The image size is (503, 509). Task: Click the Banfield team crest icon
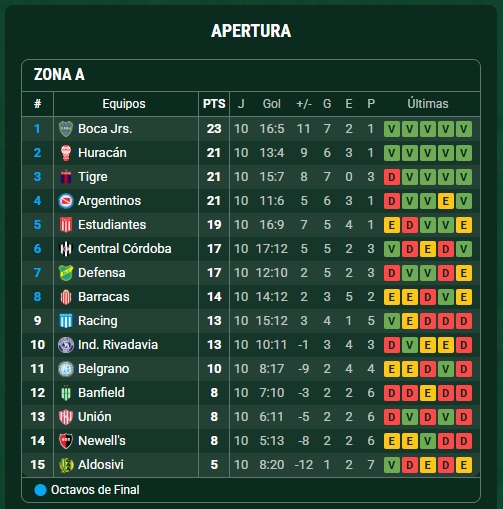(66, 393)
